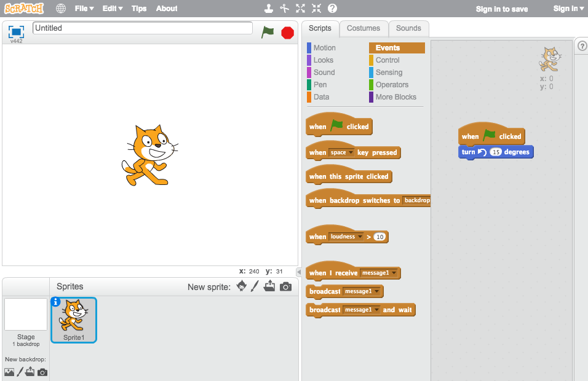Image resolution: width=588 pixels, height=381 pixels.
Task: Open space key dropdown in key pressed block
Action: pos(341,152)
